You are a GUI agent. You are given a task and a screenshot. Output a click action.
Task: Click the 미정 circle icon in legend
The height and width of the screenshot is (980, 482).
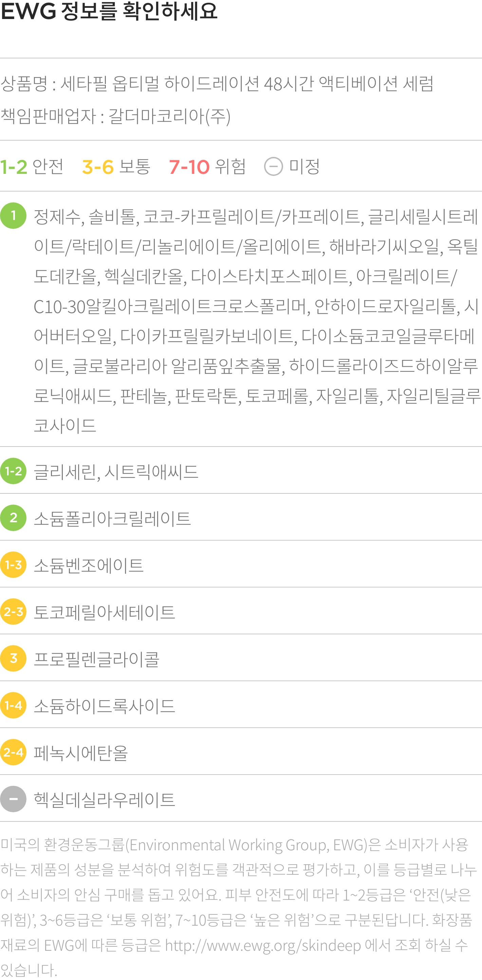(x=274, y=167)
